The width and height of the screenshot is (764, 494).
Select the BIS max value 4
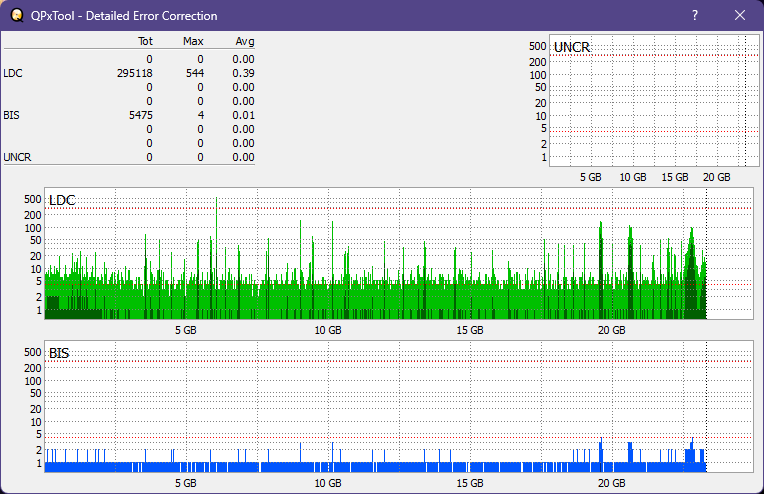click(201, 115)
